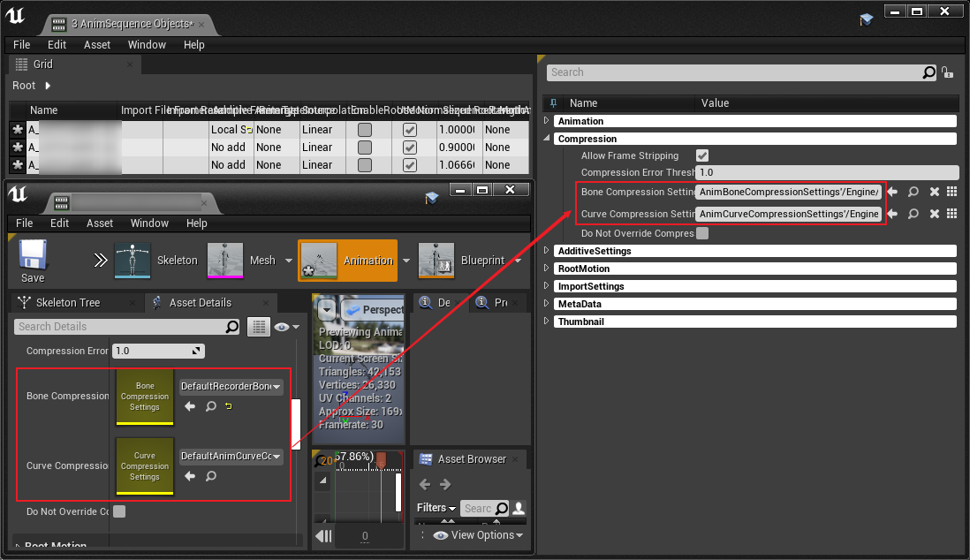
Task: Open the Asset menu in top menu bar
Action: [x=97, y=44]
